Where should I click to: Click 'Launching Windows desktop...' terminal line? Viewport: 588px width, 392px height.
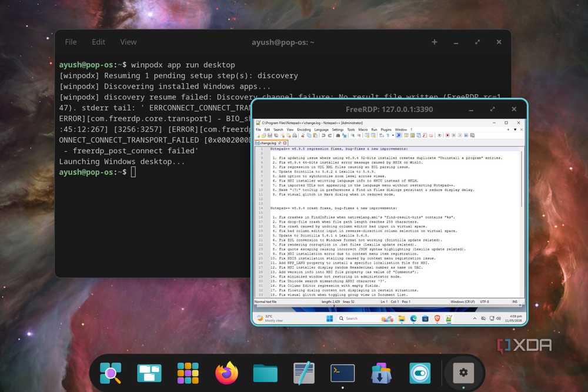tap(122, 162)
